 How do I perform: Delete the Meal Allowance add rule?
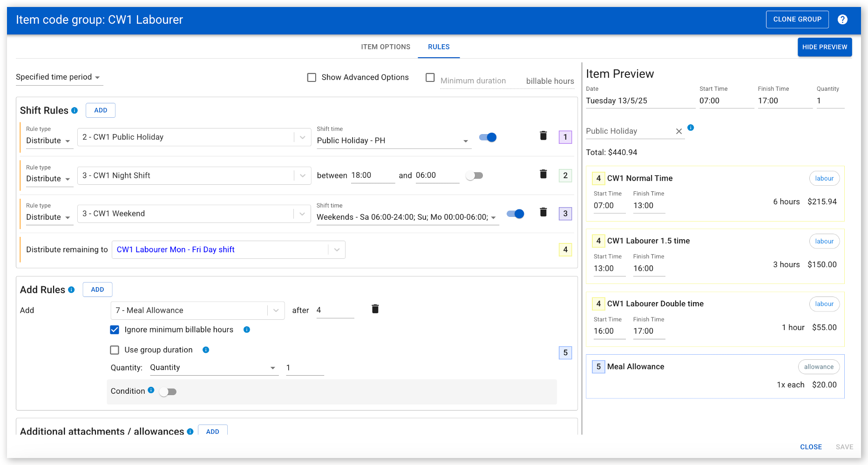[x=375, y=309]
